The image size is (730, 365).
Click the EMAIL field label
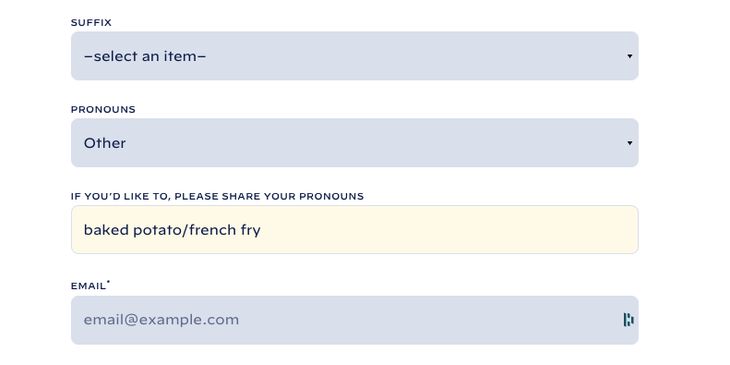[x=88, y=286]
